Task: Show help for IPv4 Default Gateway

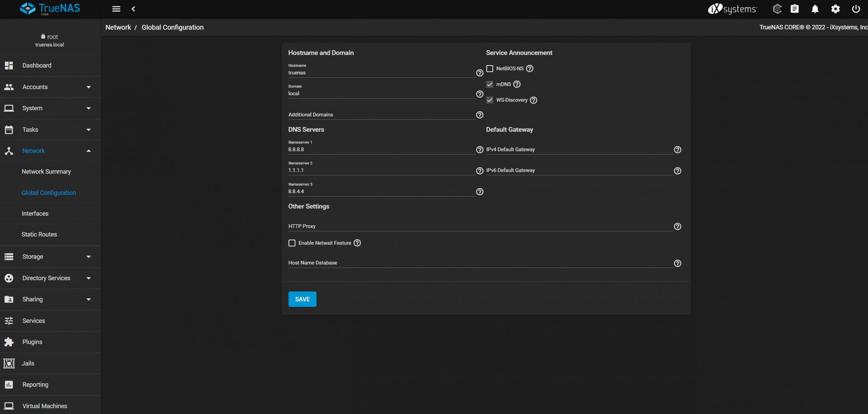Action: tap(677, 150)
